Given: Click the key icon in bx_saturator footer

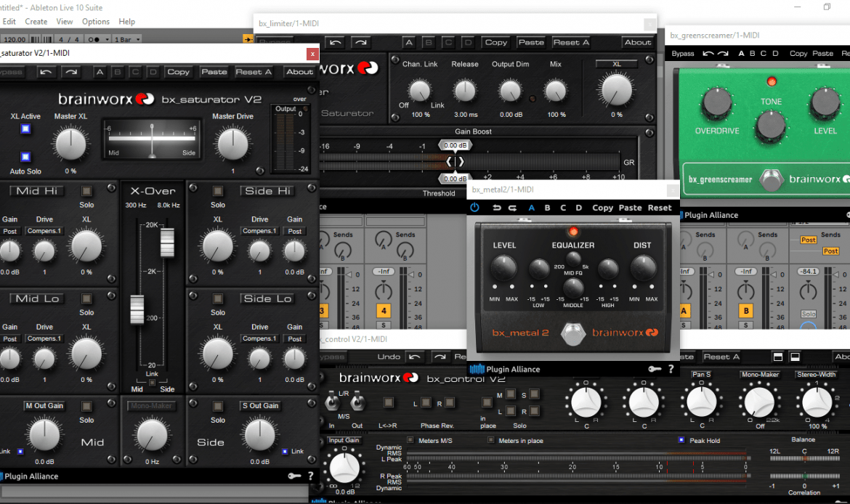Looking at the screenshot, I should pyautogui.click(x=294, y=476).
